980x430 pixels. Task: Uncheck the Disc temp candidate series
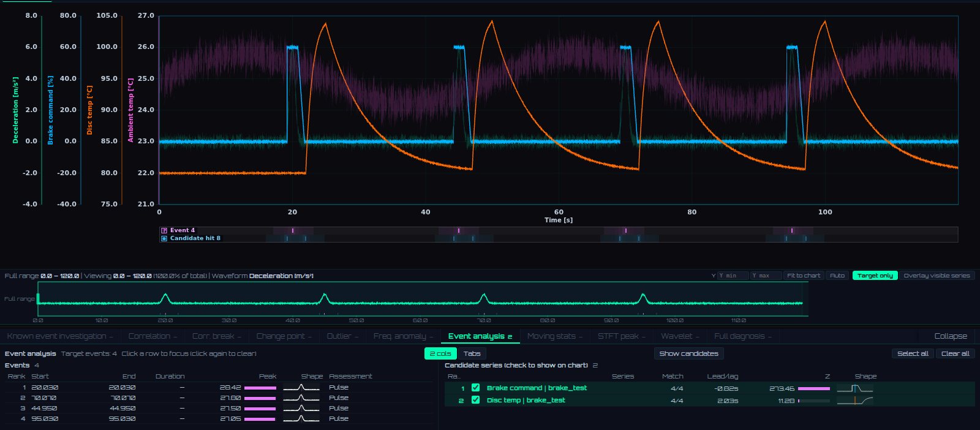pos(475,400)
